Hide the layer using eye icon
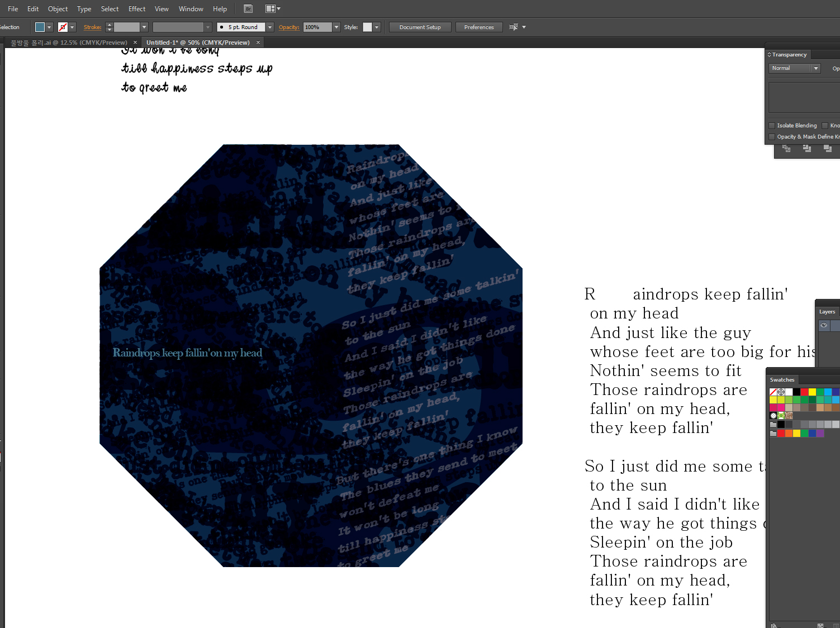Image resolution: width=840 pixels, height=628 pixels. tap(824, 325)
